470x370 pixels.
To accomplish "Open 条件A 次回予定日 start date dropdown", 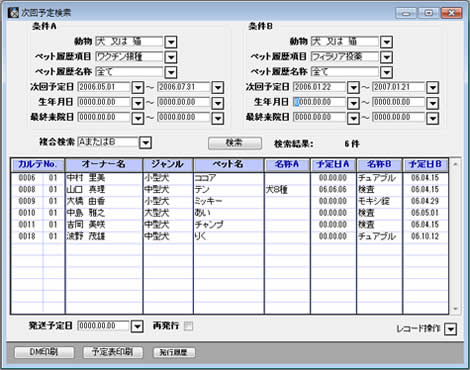I will (x=138, y=88).
